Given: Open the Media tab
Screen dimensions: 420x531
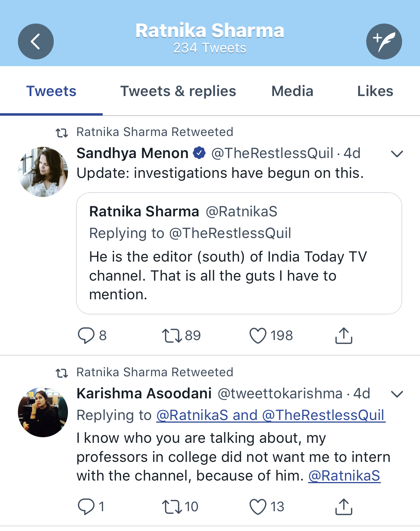Looking at the screenshot, I should (292, 92).
